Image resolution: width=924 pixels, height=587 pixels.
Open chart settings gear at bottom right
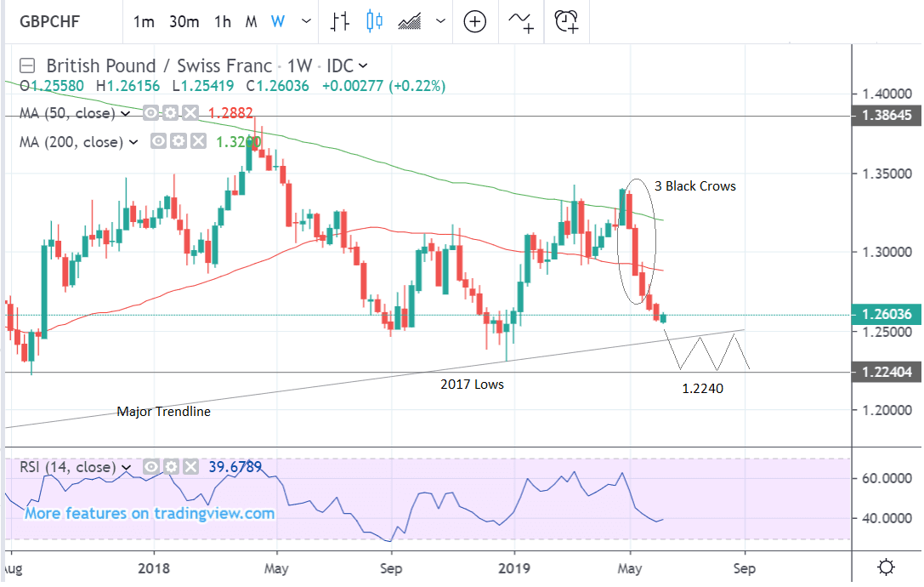[887, 567]
